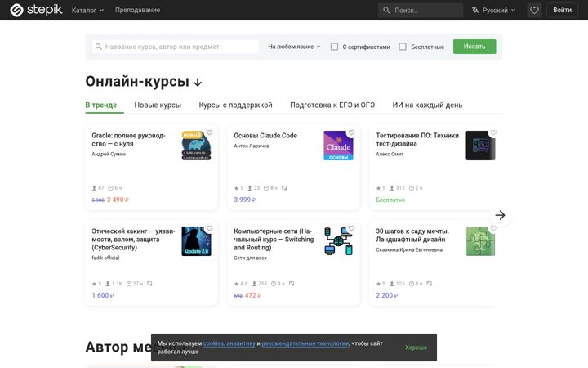Click author Сказкина Ирина Евгеньевна
Viewport: 588px width, 368px height.
coord(409,249)
